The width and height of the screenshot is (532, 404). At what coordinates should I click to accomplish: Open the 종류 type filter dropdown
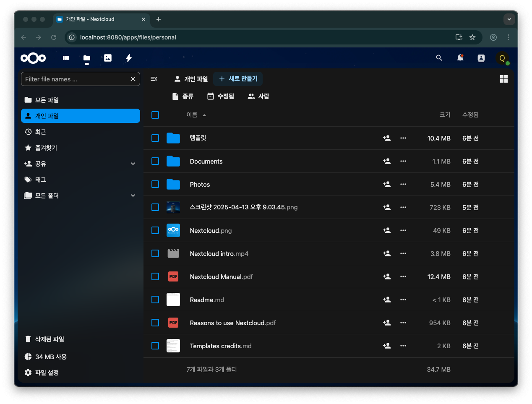click(183, 96)
